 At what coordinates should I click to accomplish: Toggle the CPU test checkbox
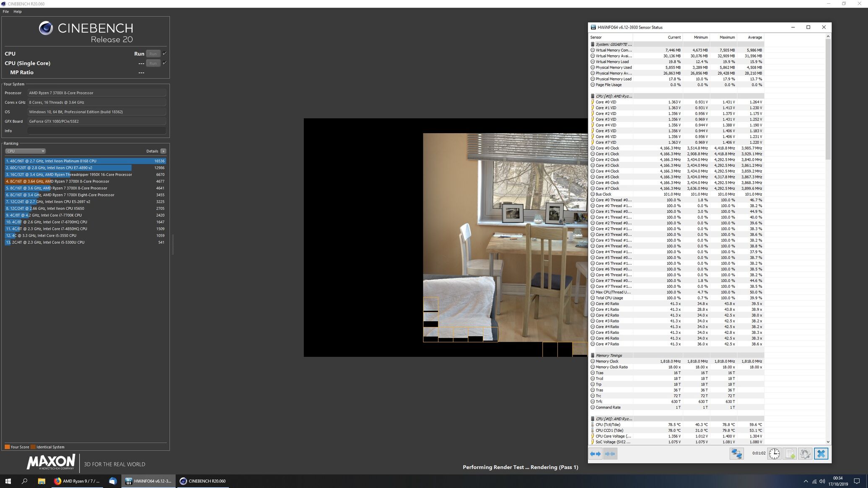point(164,54)
